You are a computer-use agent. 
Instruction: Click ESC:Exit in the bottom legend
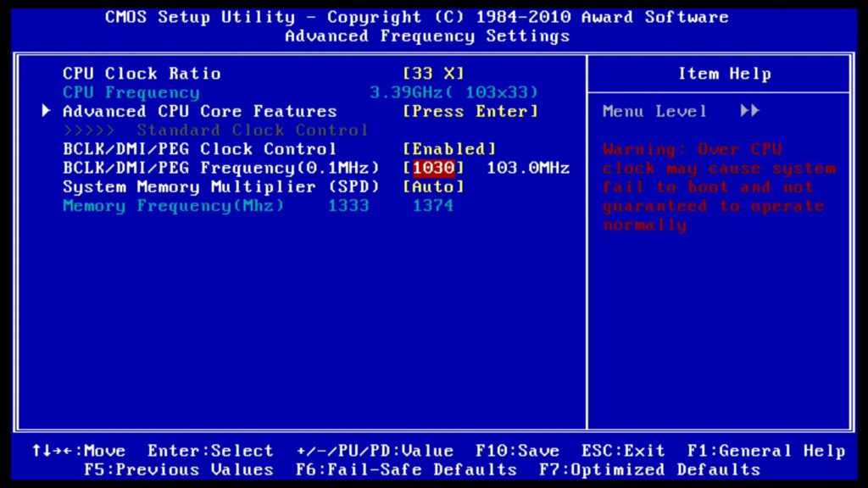pyautogui.click(x=623, y=451)
